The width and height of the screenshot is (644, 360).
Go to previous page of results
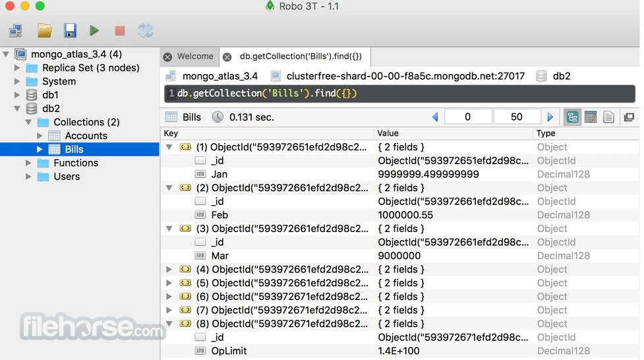coord(435,117)
